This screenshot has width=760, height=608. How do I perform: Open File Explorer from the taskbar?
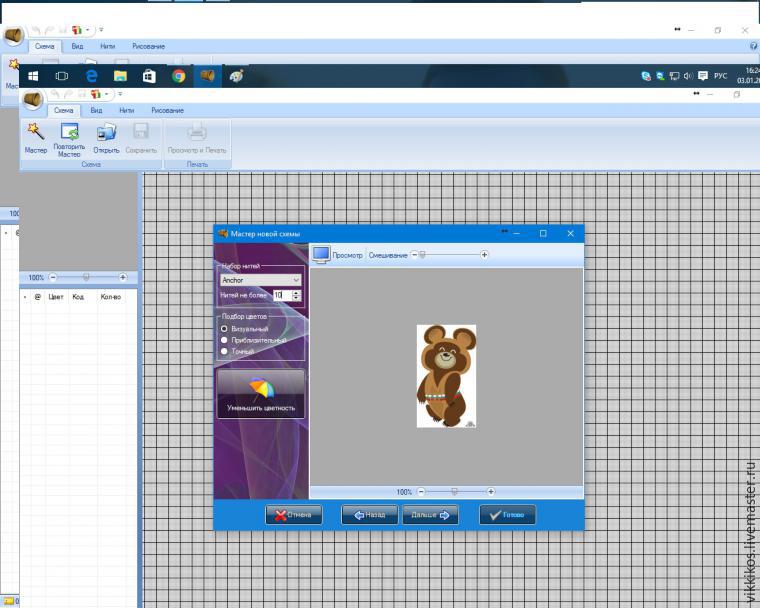(x=120, y=76)
